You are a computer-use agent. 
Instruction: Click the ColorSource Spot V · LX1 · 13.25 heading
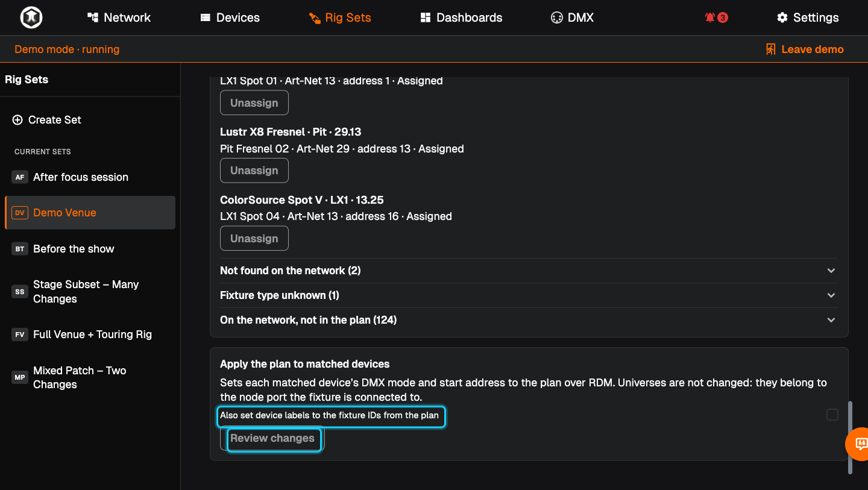click(302, 200)
